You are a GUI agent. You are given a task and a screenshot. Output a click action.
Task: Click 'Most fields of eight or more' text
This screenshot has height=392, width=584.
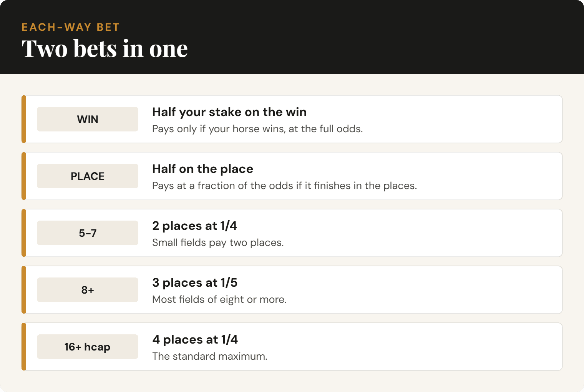click(219, 299)
